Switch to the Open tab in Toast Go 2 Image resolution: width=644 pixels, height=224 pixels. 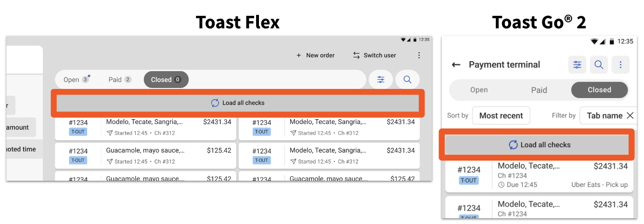point(479,90)
